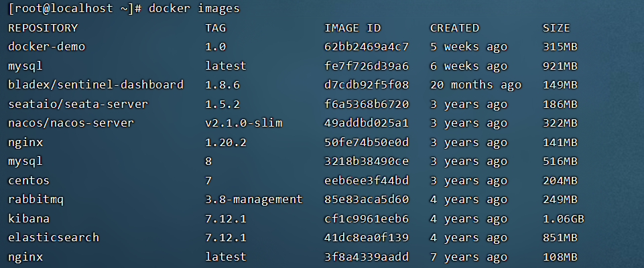Select the centos repository name
644x268 pixels.
pos(29,181)
